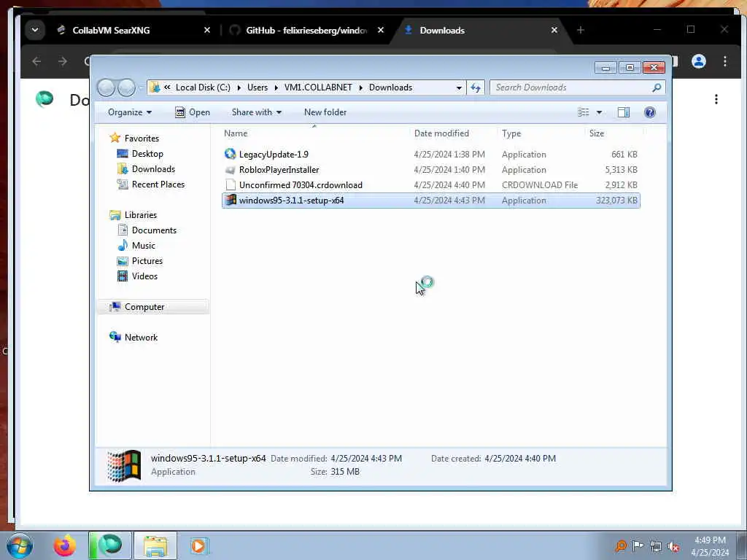Viewport: 747px width, 560px height.
Task: Click the windows95-3.1.1-setup-x64 file icon
Action: click(231, 200)
